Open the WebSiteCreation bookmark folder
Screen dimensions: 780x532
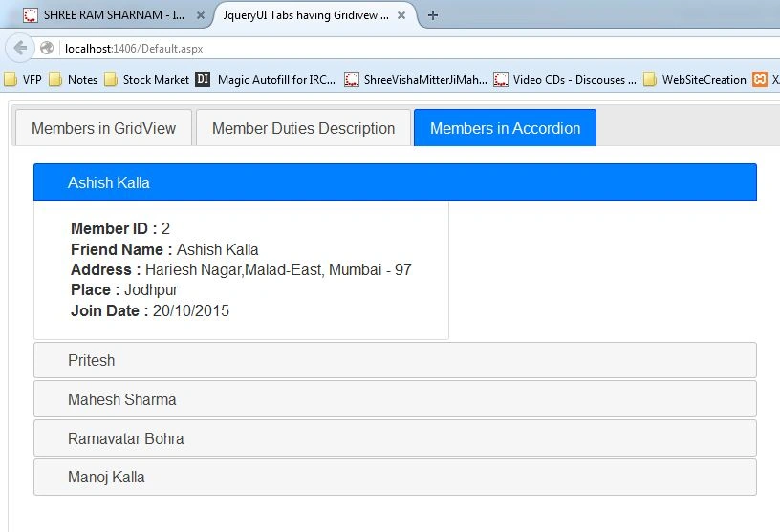pyautogui.click(x=695, y=79)
